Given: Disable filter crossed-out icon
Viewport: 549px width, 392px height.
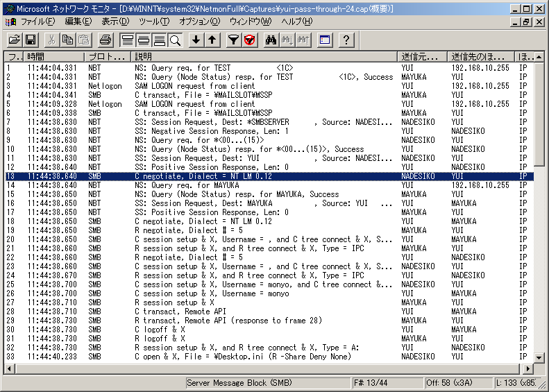Looking at the screenshot, I should coord(250,40).
